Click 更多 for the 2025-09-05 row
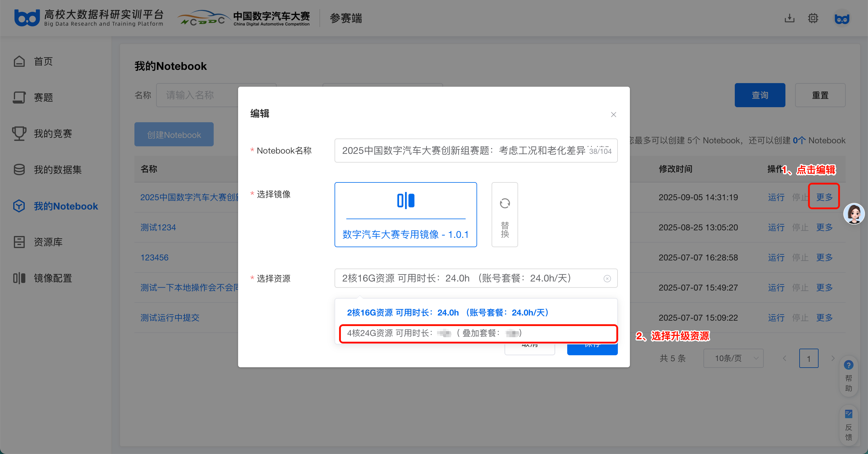The width and height of the screenshot is (868, 454). click(824, 197)
